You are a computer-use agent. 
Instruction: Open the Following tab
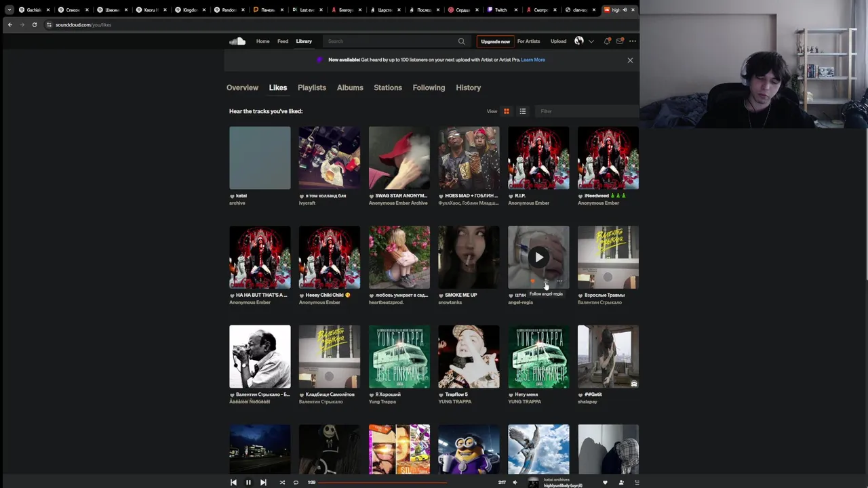point(429,87)
